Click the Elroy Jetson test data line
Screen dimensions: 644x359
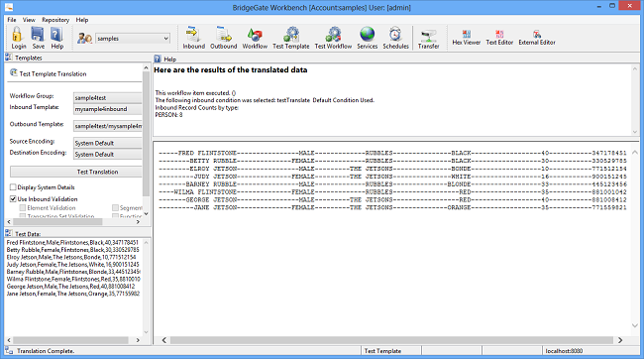pos(71,257)
